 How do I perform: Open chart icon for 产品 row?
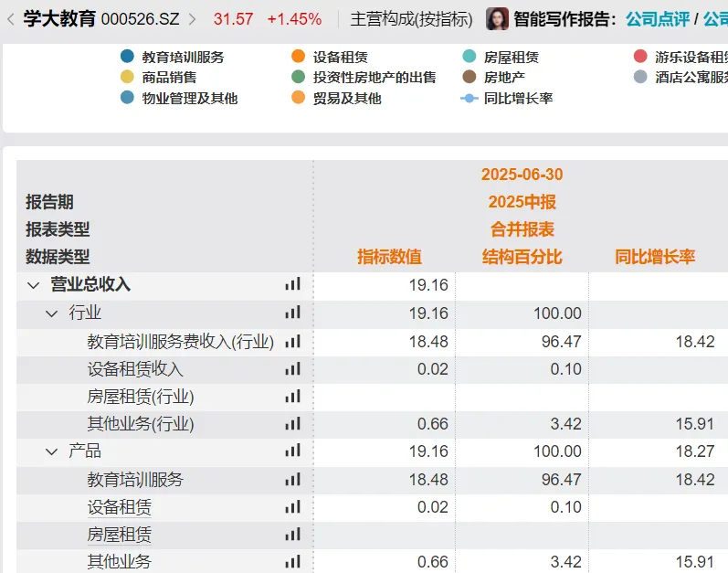pyautogui.click(x=293, y=451)
